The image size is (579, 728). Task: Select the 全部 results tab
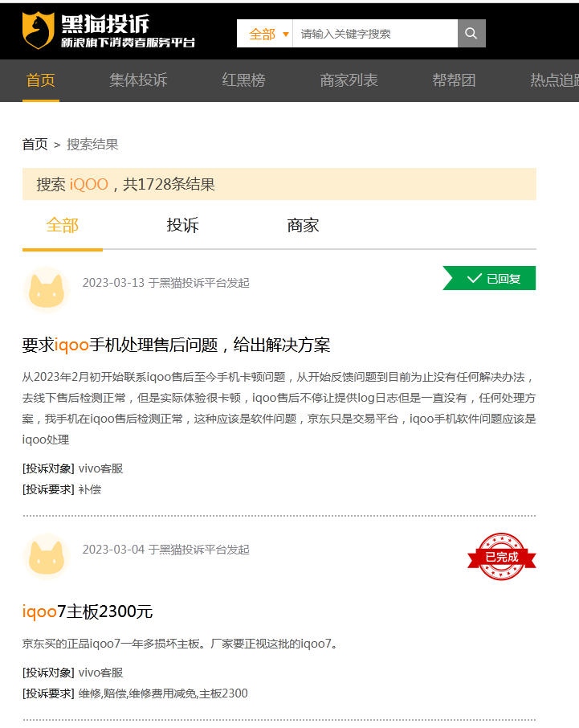coord(63,226)
